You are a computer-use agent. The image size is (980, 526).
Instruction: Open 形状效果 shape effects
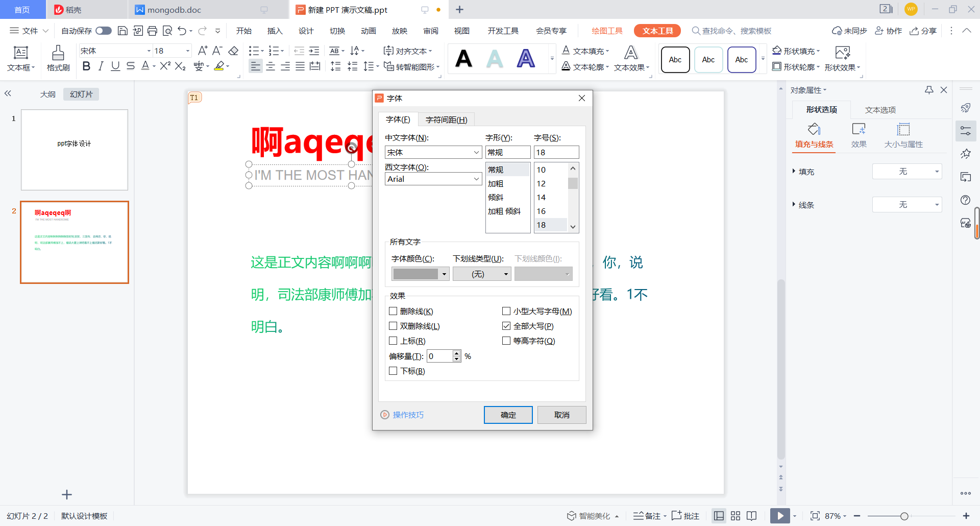(842, 59)
